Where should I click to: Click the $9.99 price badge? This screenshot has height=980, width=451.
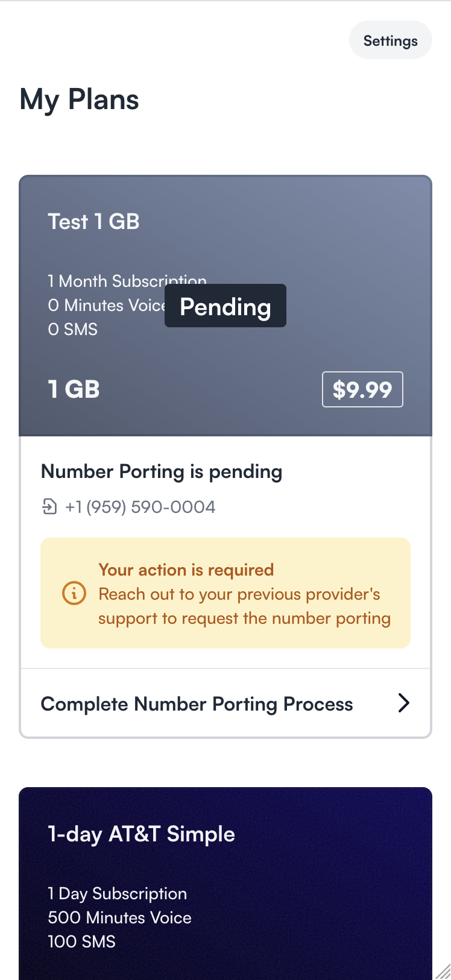(362, 389)
